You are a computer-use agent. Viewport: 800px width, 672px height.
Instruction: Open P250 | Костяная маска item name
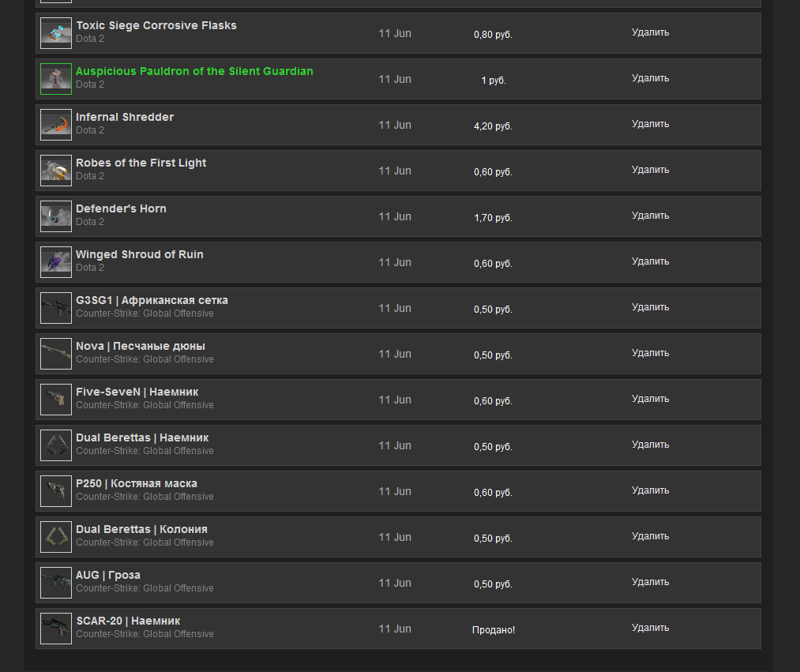coord(136,484)
